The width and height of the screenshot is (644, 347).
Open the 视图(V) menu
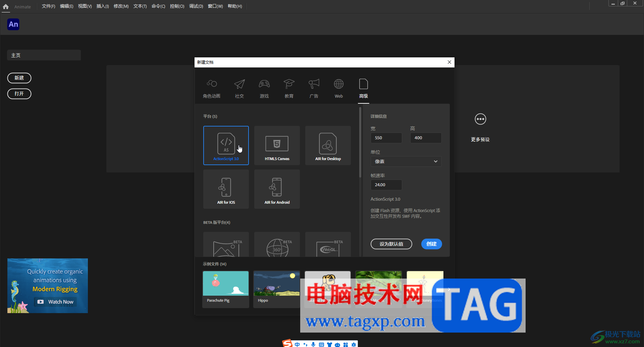[x=85, y=6]
